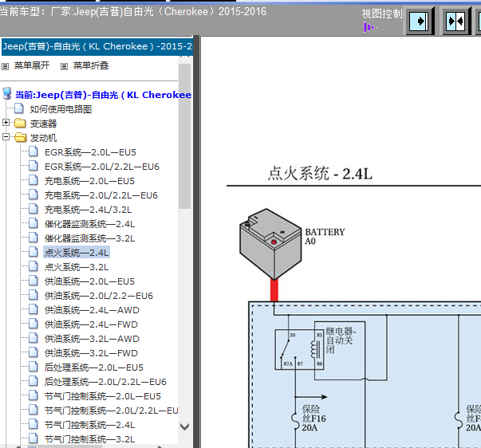This screenshot has height=448, width=481.
Task: Click the fuse F16 20A symbol
Action: coord(295,421)
